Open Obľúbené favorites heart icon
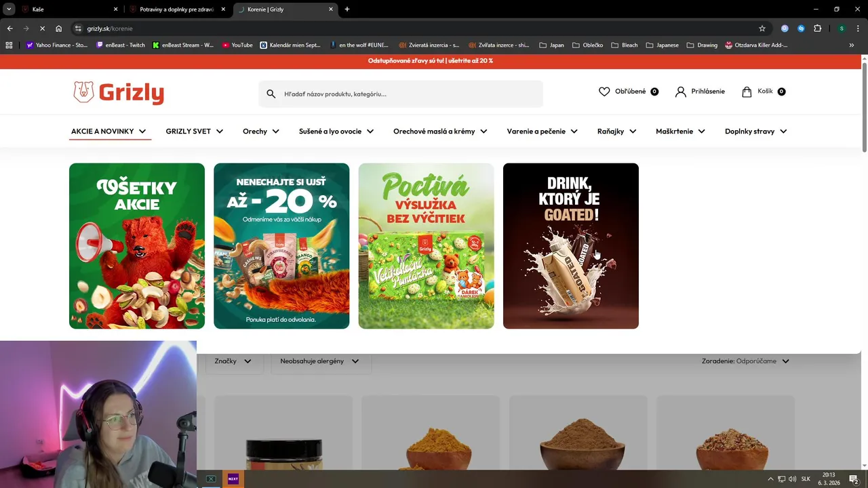This screenshot has height=488, width=868. [x=604, y=91]
